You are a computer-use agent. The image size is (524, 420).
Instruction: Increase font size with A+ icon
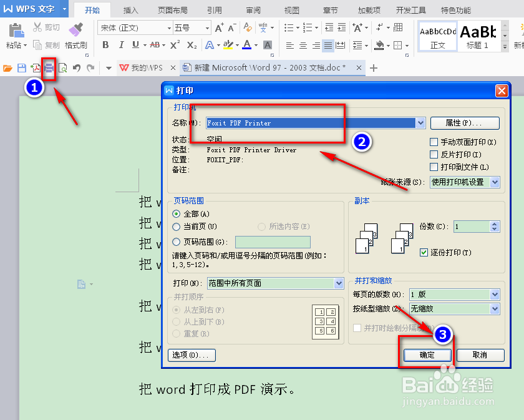tap(219, 27)
